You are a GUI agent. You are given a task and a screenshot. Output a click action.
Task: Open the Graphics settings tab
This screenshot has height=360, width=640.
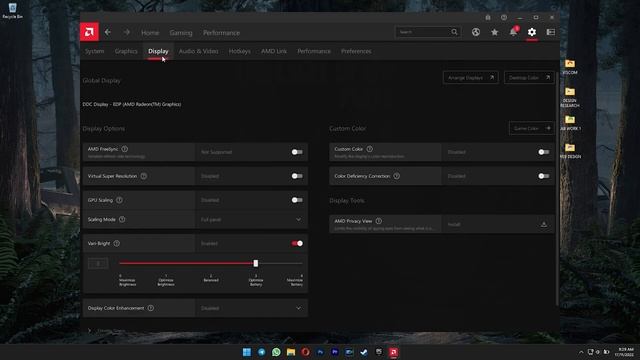126,51
